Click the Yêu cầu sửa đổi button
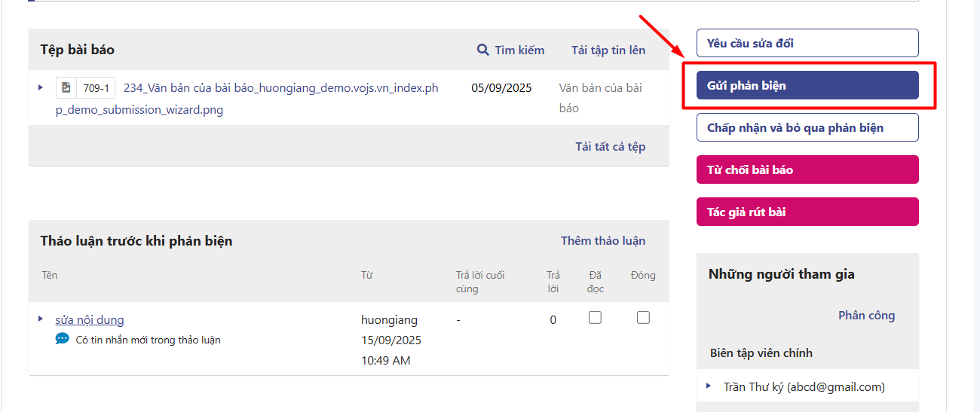The image size is (980, 412). tap(807, 43)
